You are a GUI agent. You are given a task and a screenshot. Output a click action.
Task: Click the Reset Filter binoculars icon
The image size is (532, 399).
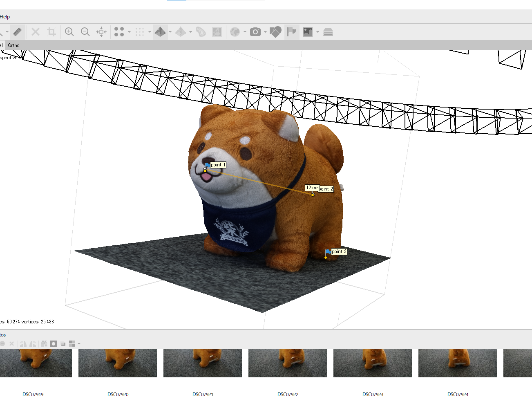coord(44,344)
